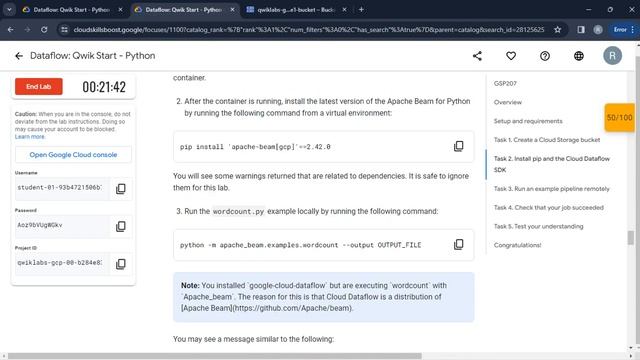
Task: Open Google Cloud console button
Action: click(x=73, y=155)
